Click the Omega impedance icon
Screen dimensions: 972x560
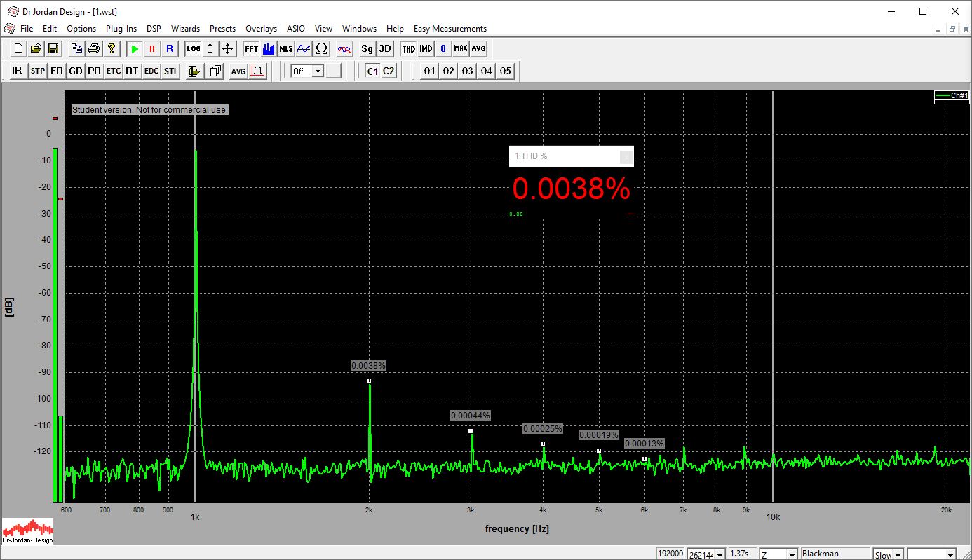[321, 49]
